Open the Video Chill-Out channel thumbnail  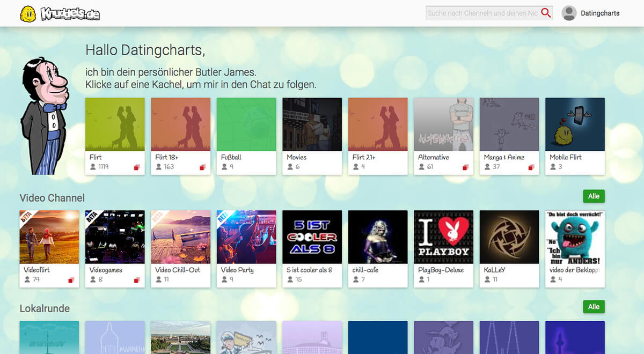point(181,237)
